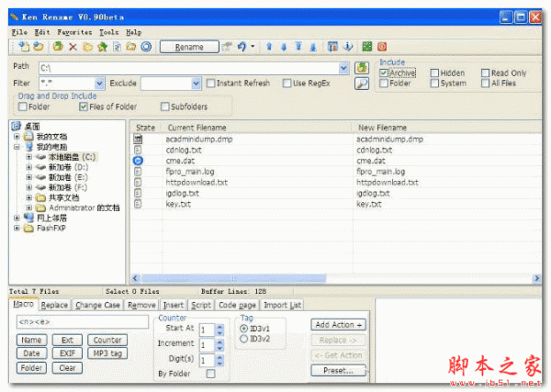Open the Path dropdown list

coord(343,68)
